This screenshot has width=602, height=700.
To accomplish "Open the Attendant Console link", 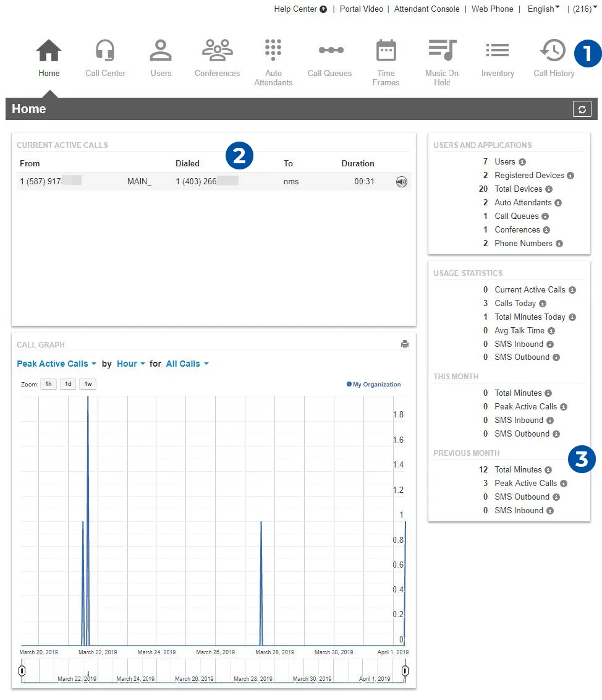I will click(x=426, y=9).
